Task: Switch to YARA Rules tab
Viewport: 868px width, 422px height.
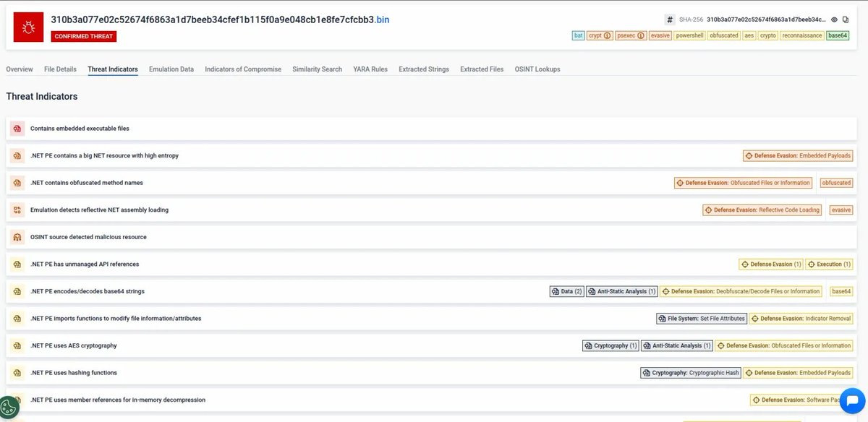Action: pos(370,69)
